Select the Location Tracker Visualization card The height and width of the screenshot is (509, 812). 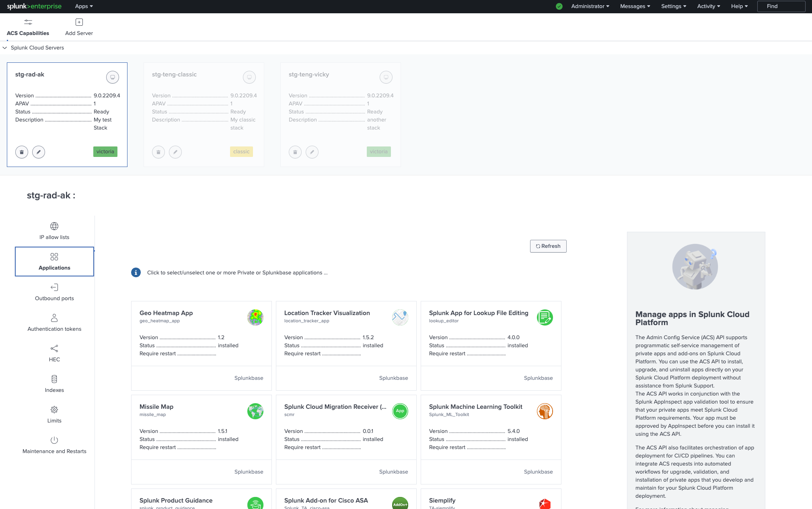(346, 346)
